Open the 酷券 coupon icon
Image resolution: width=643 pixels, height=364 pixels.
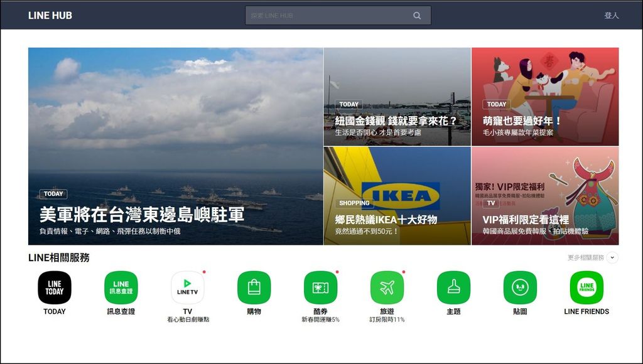(320, 287)
